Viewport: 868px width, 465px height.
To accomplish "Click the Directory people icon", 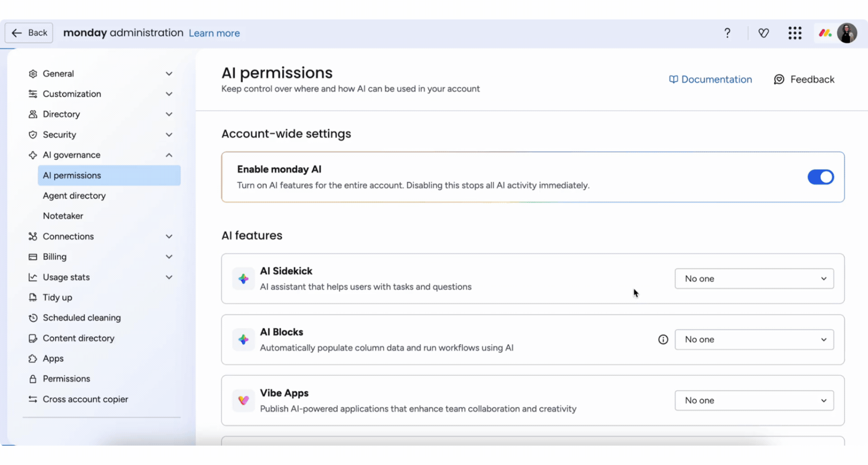I will coord(33,114).
